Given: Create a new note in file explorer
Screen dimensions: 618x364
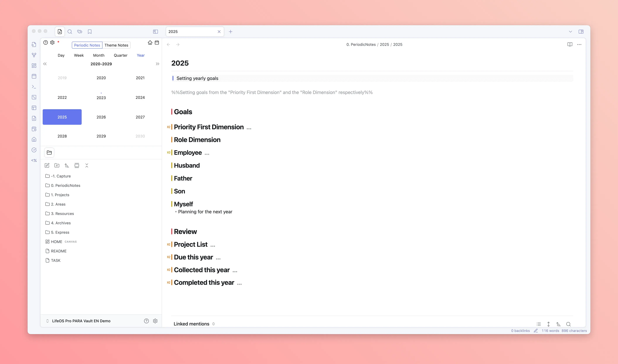Looking at the screenshot, I should click(x=47, y=166).
